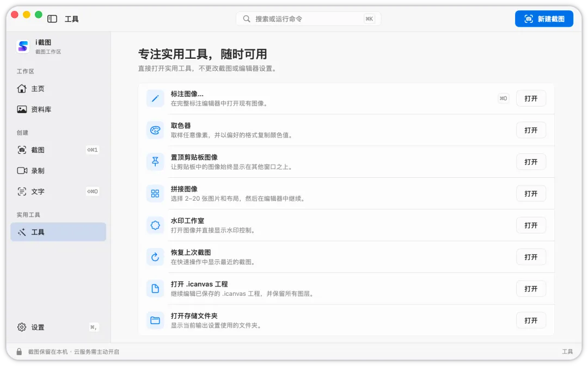Viewport: 588px width, 366px height.
Task: Click the 新建截图 button
Action: (x=544, y=18)
